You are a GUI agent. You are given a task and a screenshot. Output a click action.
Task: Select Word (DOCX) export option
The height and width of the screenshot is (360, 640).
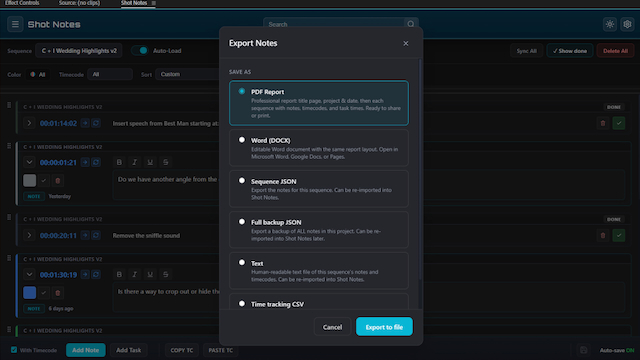[319, 148]
